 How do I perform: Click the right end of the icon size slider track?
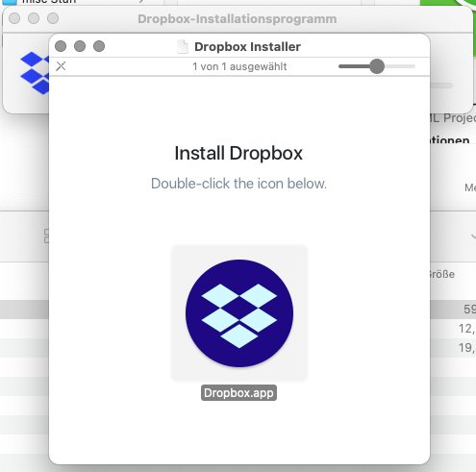click(x=412, y=66)
